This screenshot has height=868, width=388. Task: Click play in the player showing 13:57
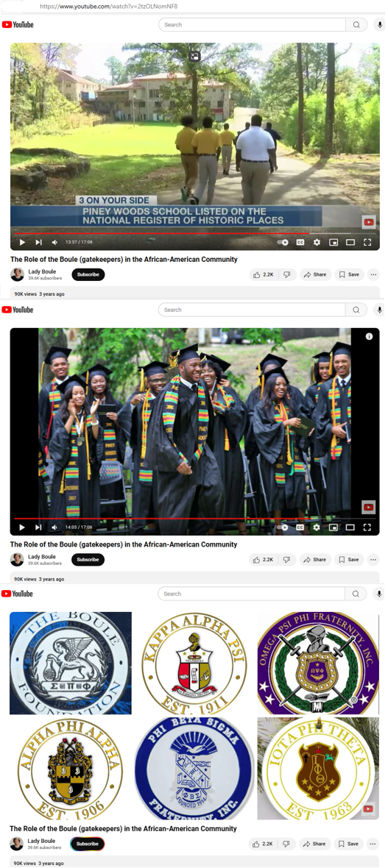pyautogui.click(x=22, y=243)
